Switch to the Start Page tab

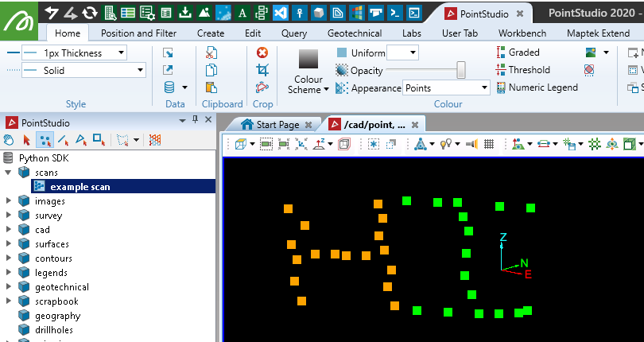pyautogui.click(x=277, y=124)
